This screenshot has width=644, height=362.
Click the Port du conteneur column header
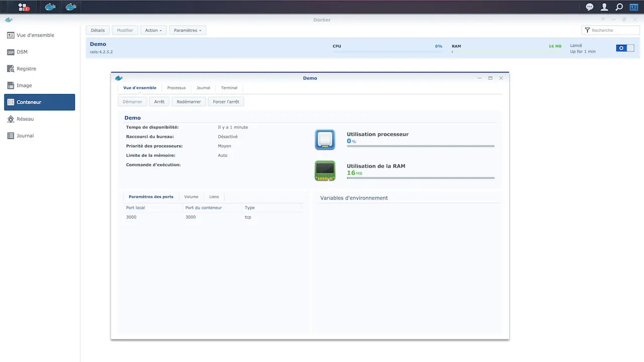212,208
